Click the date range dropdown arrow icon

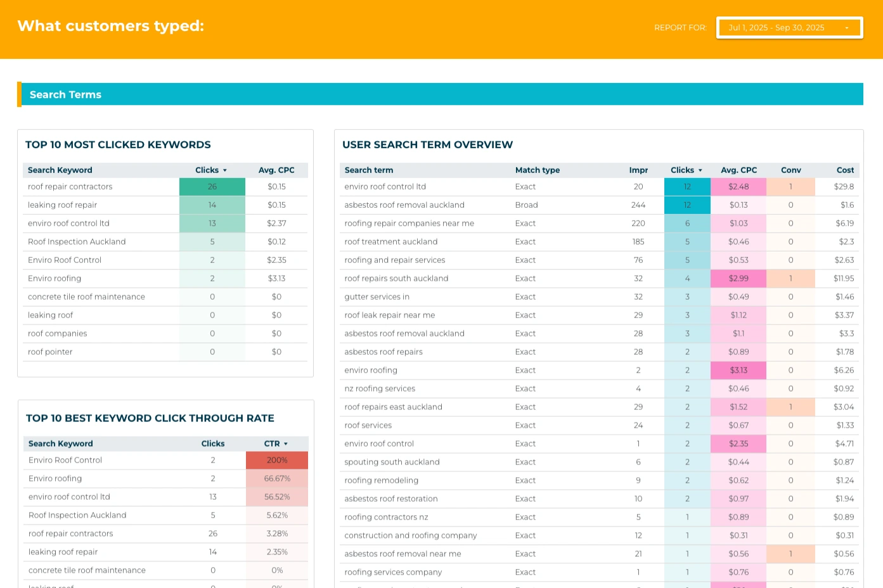pos(846,28)
